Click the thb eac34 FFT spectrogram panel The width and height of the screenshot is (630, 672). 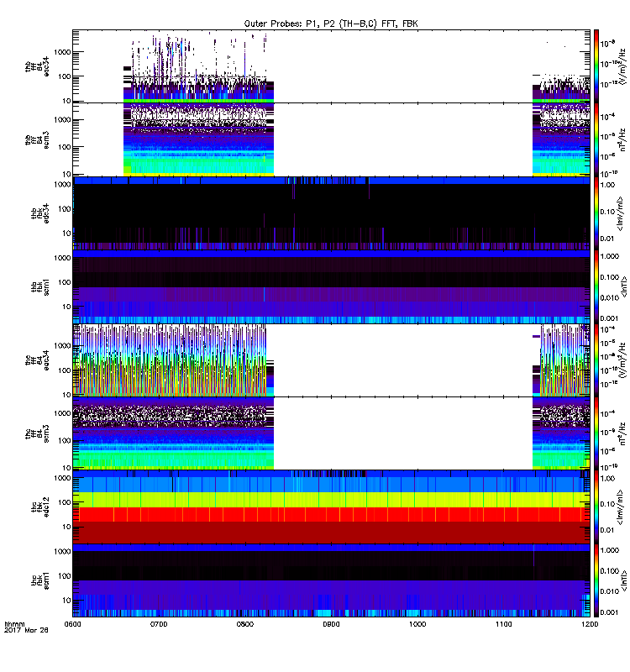(331, 66)
